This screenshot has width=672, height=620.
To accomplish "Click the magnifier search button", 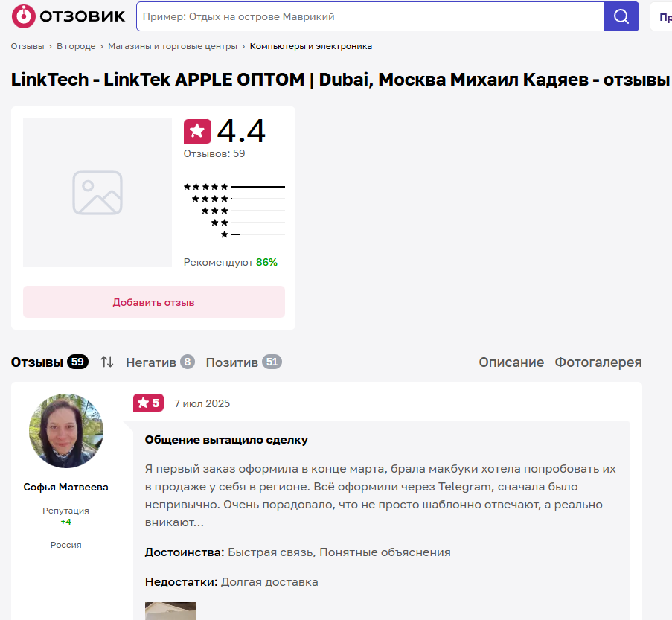I will point(621,16).
